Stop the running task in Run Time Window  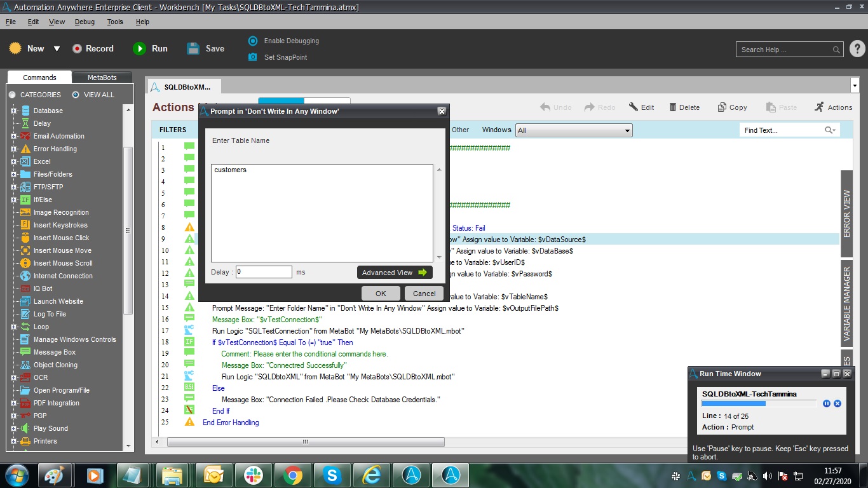coord(837,403)
